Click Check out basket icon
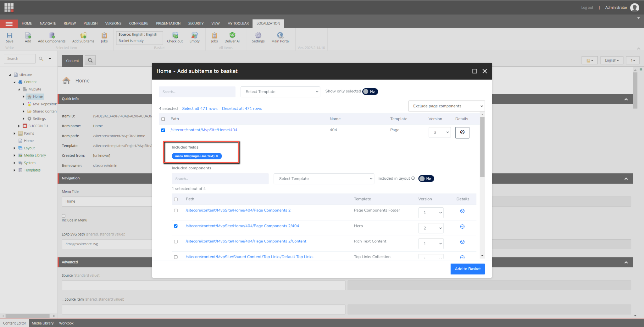This screenshot has width=644, height=327. tap(175, 37)
